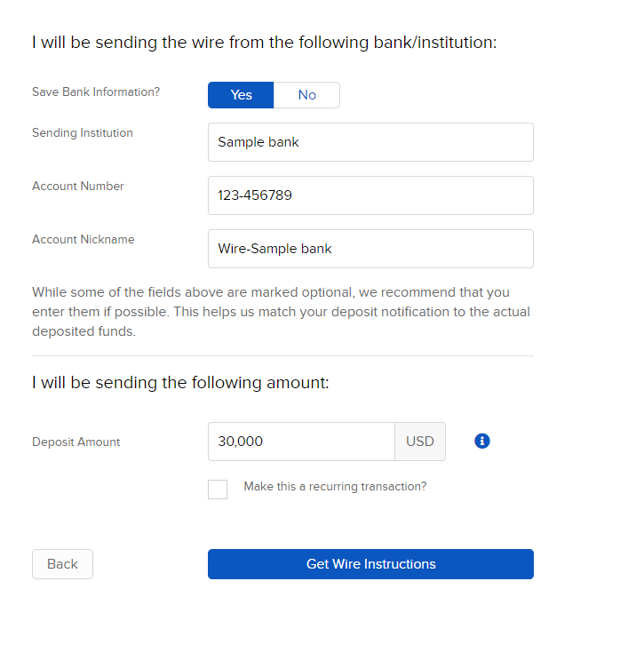The image size is (644, 645).
Task: Click the 'Make this a recurring transaction?' label
Action: click(x=335, y=487)
